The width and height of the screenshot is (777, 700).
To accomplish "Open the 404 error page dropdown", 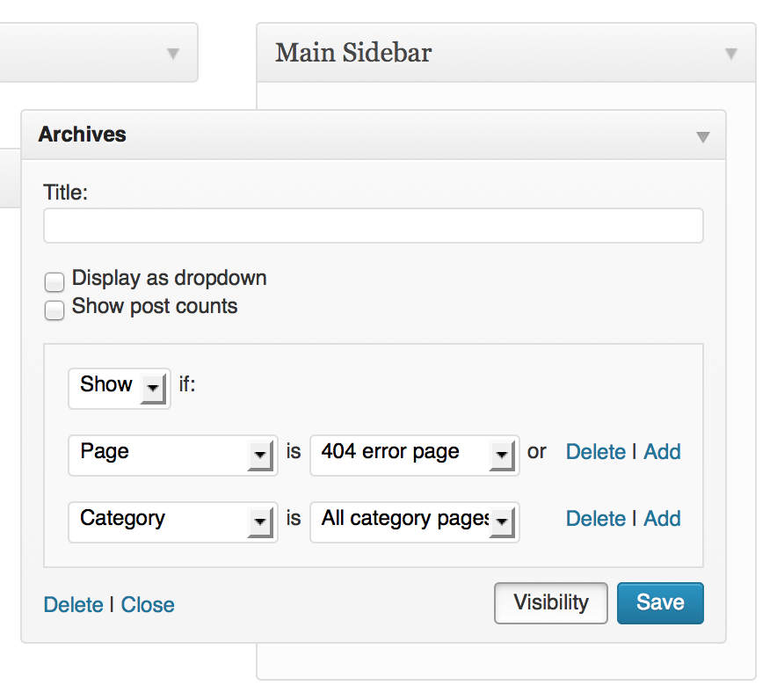I will 414,454.
